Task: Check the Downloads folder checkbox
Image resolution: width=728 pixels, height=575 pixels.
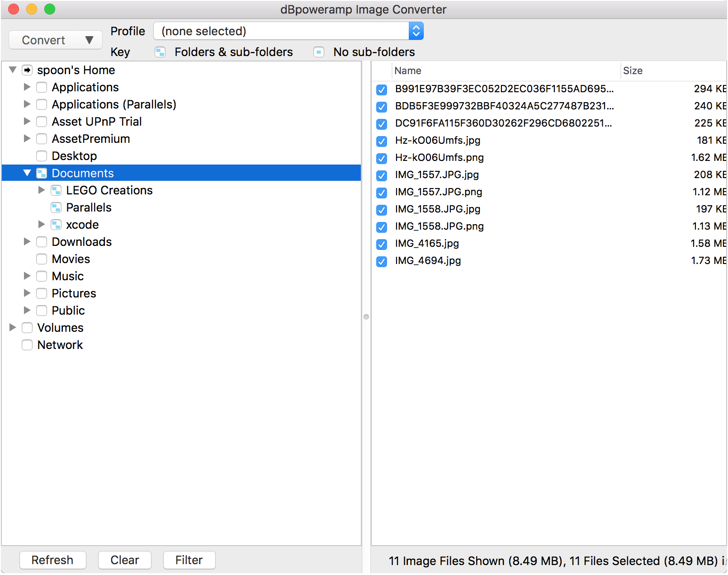Action: [x=42, y=242]
